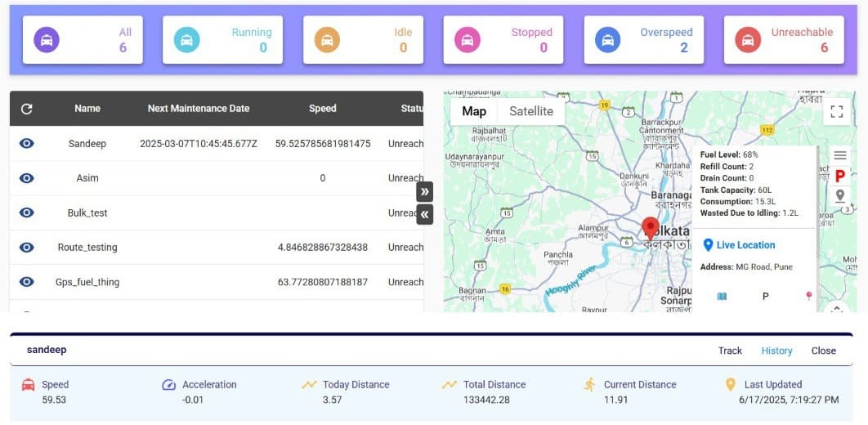Image resolution: width=868 pixels, height=425 pixels.
Task: Click the Stopped card label
Action: point(532,32)
